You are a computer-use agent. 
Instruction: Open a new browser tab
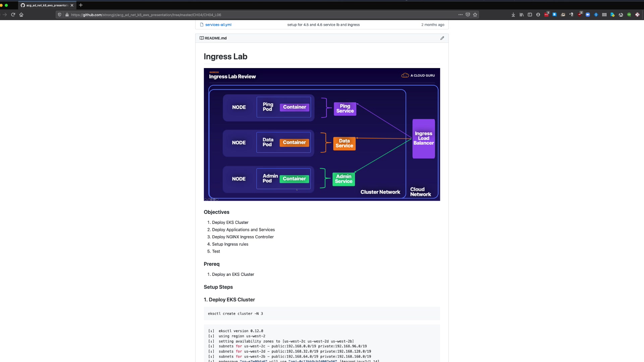[81, 5]
